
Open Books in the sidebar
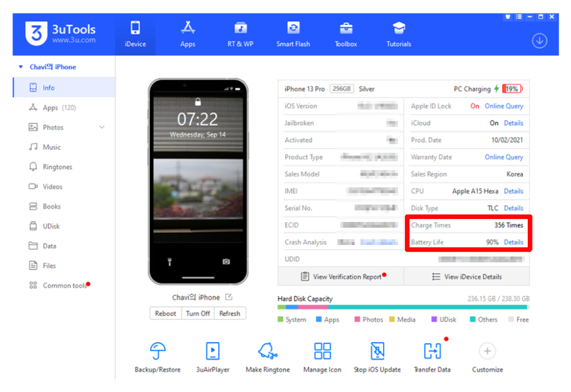coord(64,206)
